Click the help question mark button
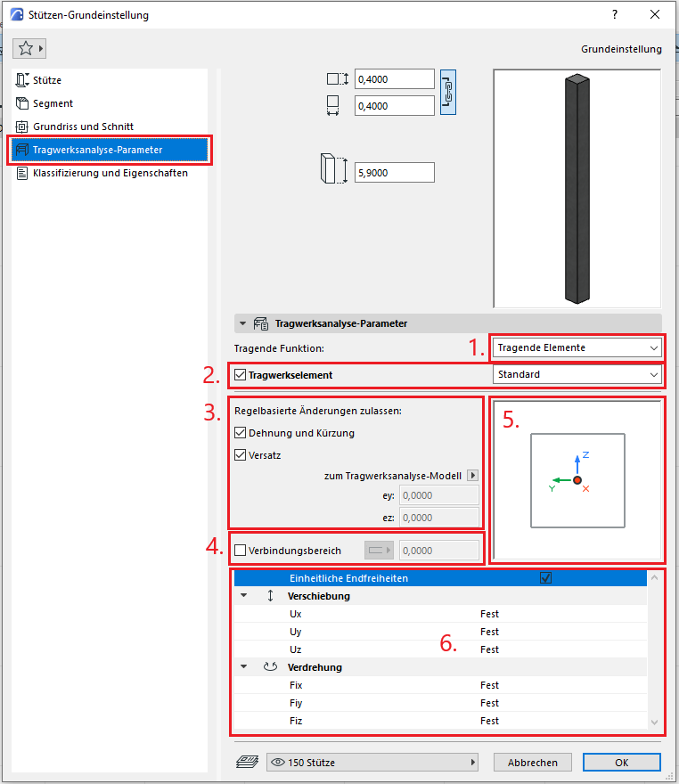The image size is (679, 784). click(x=615, y=14)
